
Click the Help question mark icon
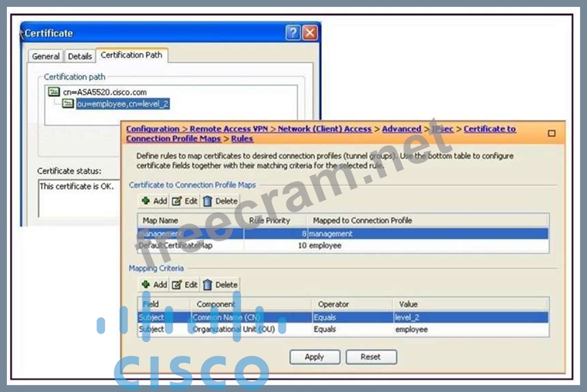pos(293,33)
